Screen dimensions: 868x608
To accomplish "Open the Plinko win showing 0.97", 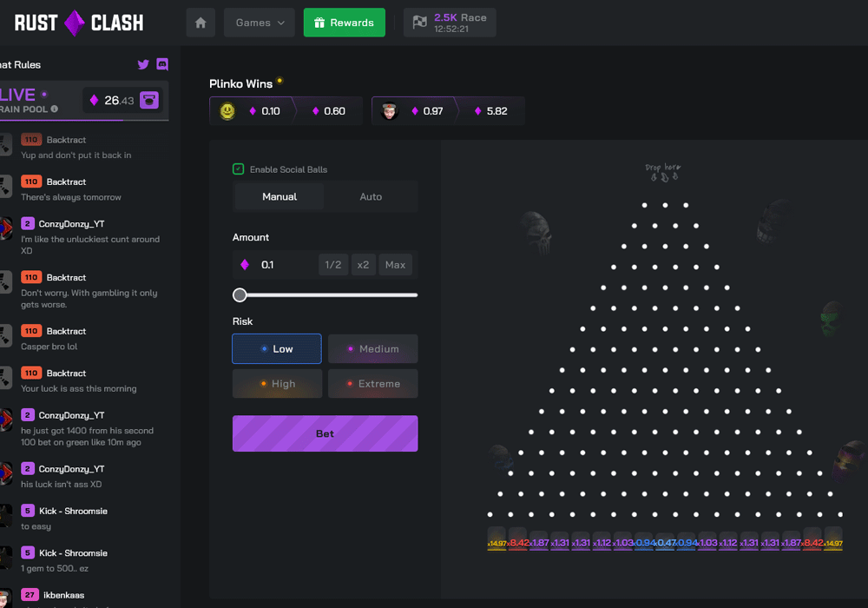I will tap(449, 111).
